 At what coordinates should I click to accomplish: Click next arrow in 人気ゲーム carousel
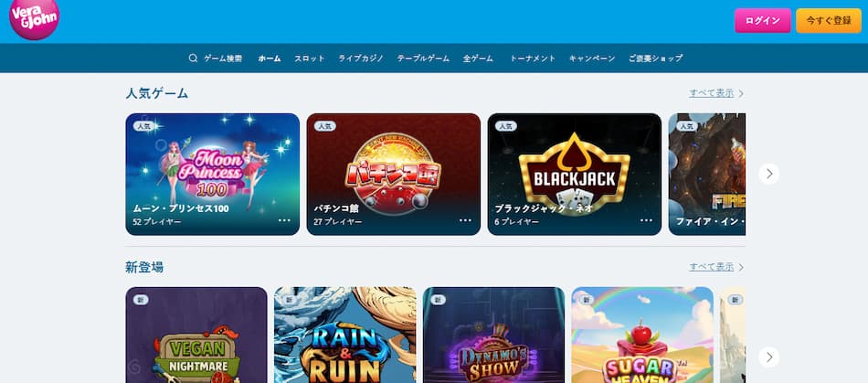(769, 174)
